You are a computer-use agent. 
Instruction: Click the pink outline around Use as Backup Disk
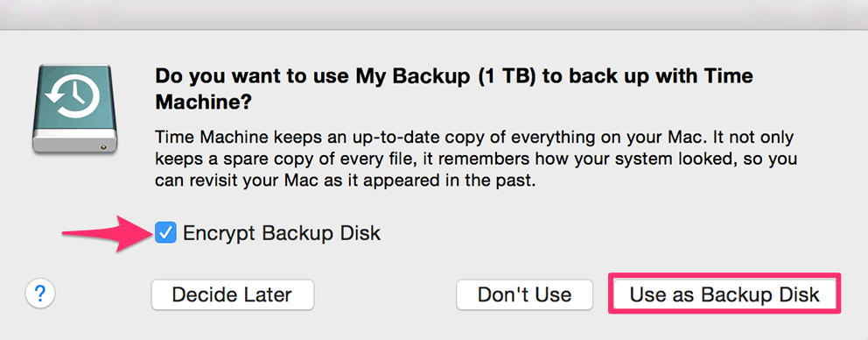[724, 274]
